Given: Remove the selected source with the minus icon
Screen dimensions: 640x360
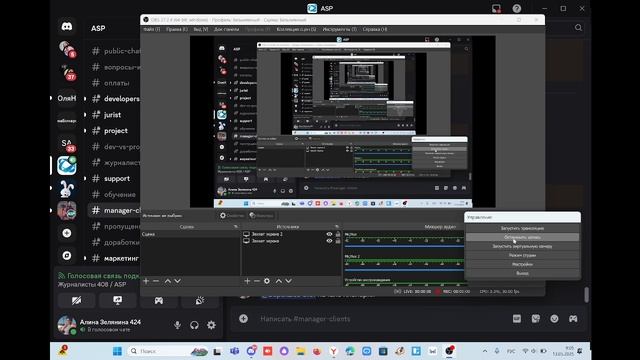Looking at the screenshot, I should click(x=257, y=281).
